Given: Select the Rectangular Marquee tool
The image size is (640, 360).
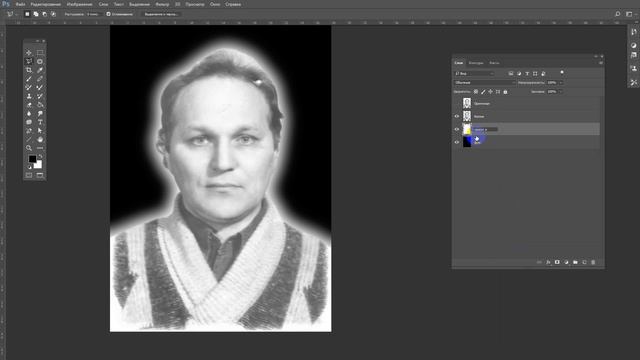Looking at the screenshot, I should (40, 53).
